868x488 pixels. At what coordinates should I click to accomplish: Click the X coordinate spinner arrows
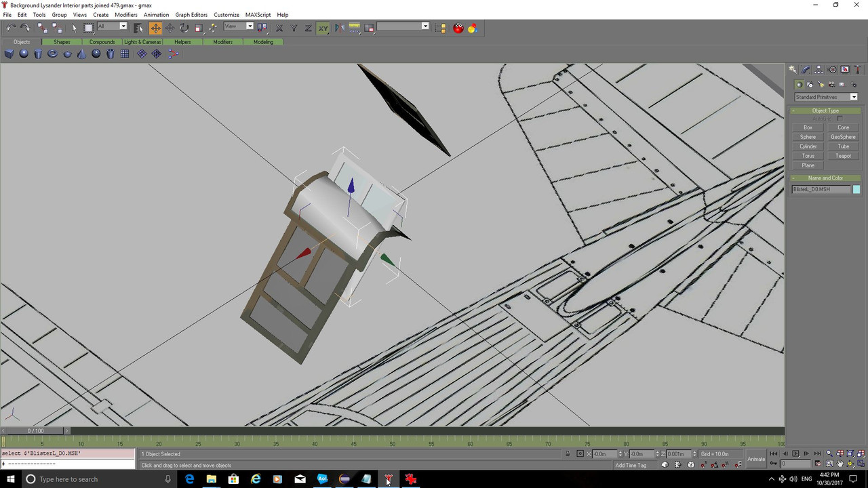coord(620,453)
